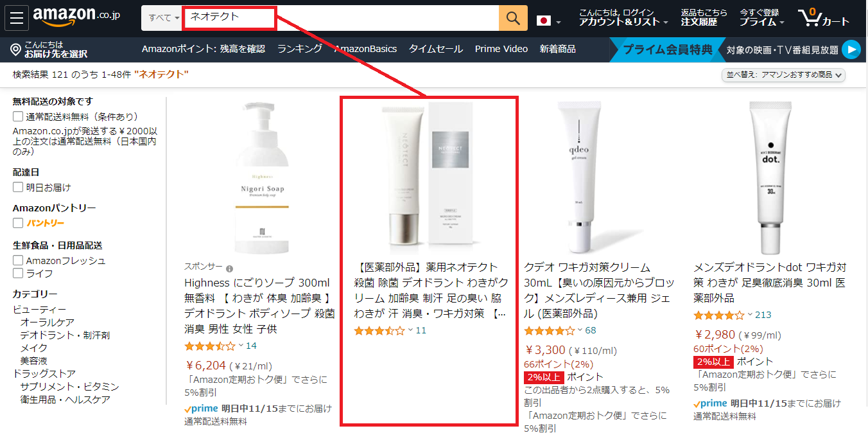Open the 並べ替え sort dropdown
Image resolution: width=868 pixels, height=433 pixels.
point(783,75)
